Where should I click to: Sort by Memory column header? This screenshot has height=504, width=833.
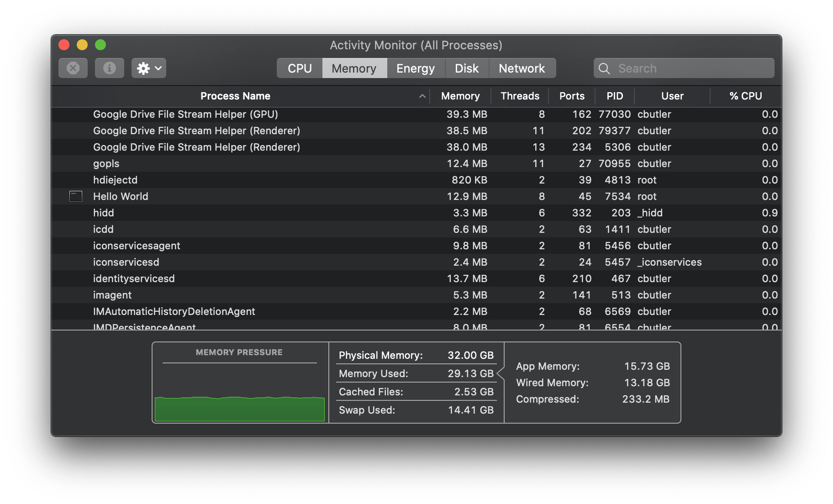click(x=460, y=96)
